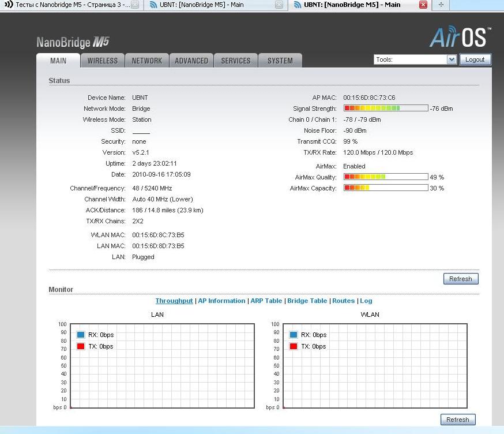
Task: Open the ARP Table link
Action: point(266,301)
